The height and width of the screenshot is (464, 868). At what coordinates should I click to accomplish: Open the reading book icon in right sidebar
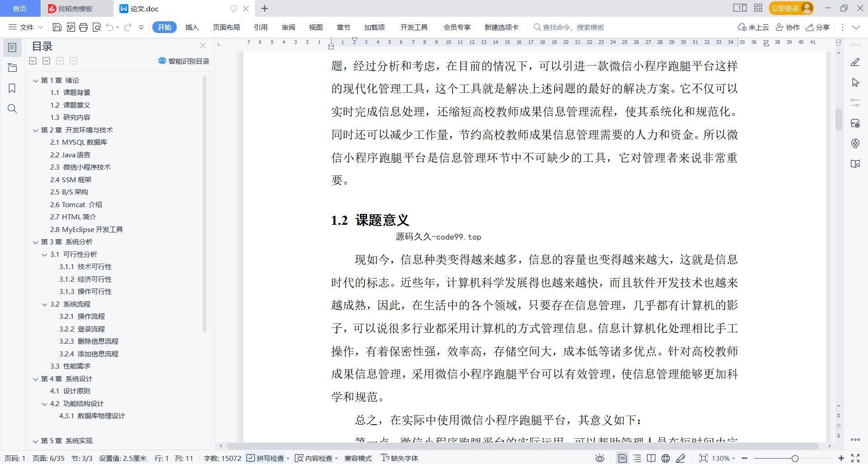point(855,164)
